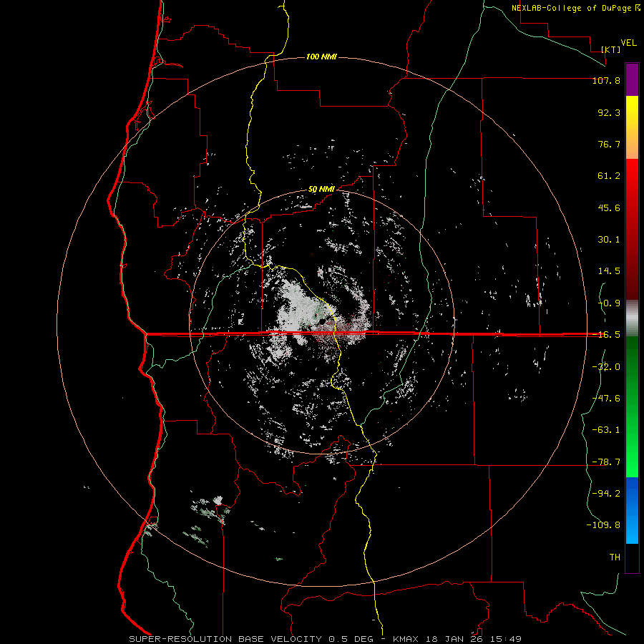Image resolution: width=644 pixels, height=644 pixels.
Task: Click the "50 NMI" range ring label
Action: 321,190
